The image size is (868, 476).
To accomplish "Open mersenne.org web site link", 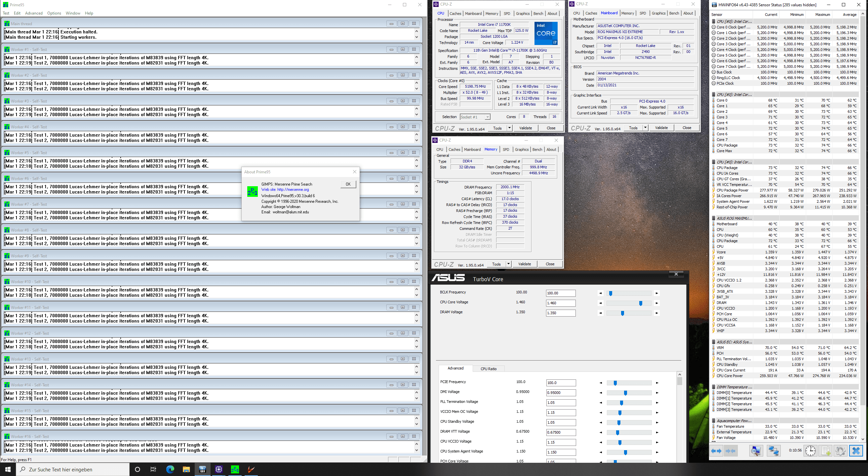I will pyautogui.click(x=293, y=190).
